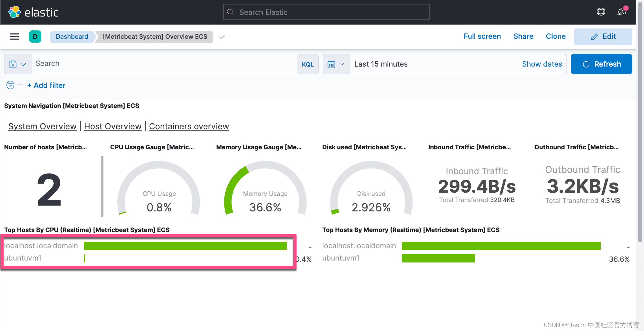Open the Last 15 minutes time picker
Viewport: 644px width, 331px height.
coord(381,64)
